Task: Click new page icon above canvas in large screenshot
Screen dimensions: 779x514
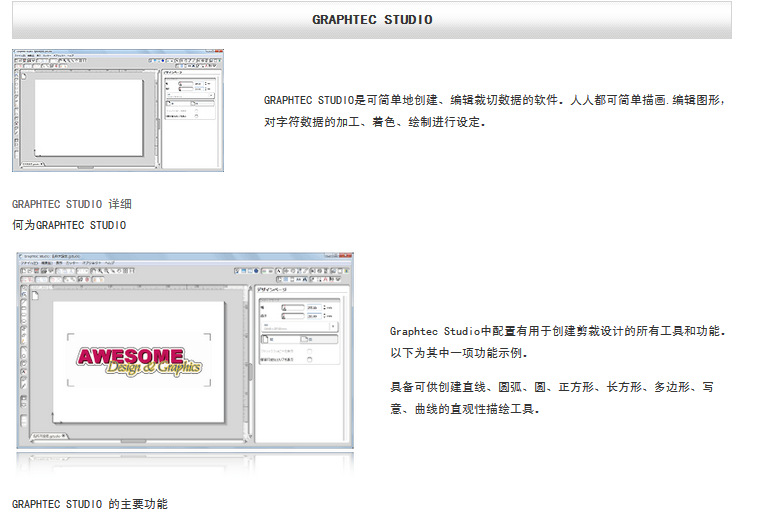Action: (x=35, y=296)
